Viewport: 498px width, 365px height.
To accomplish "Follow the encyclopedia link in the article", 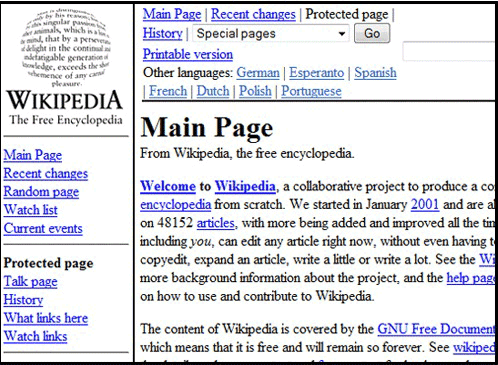I will 176,205.
